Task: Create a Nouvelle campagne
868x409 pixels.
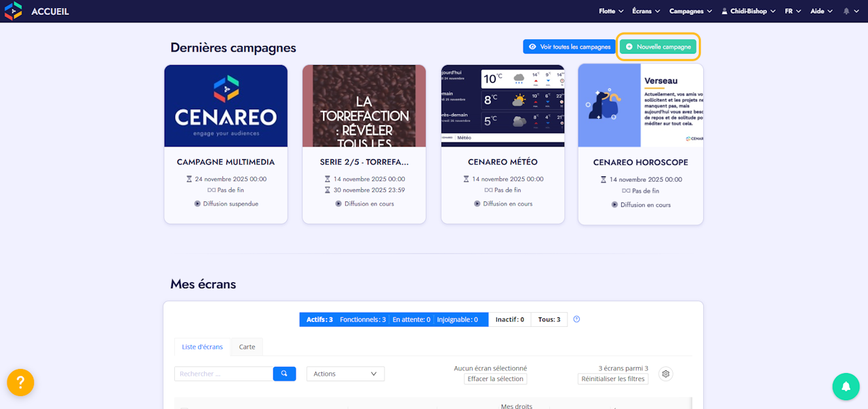Action: coord(658,47)
